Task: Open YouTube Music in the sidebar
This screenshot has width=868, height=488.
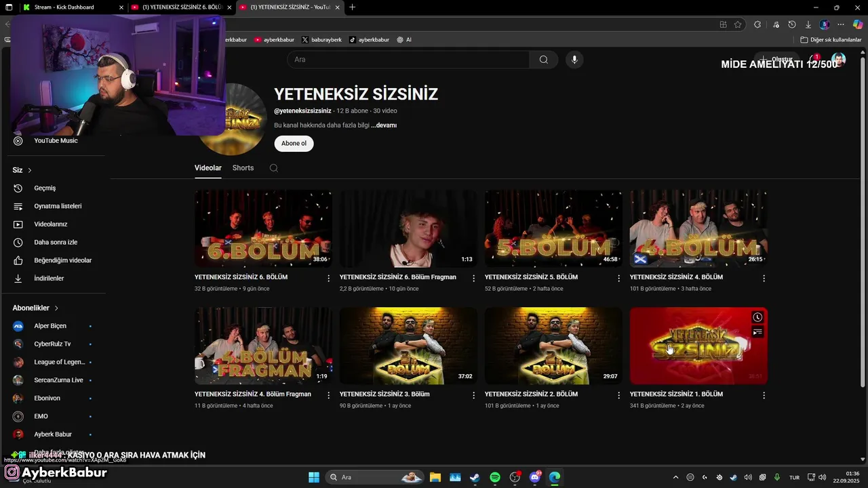Action: coord(56,141)
